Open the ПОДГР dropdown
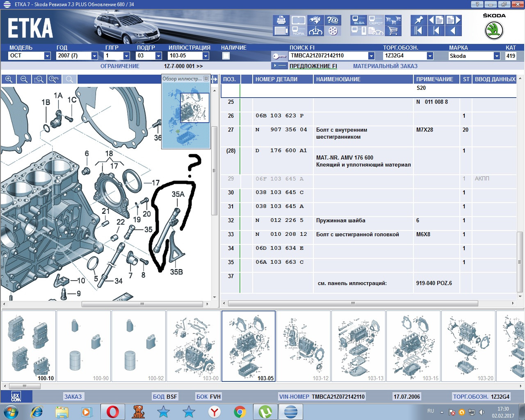This screenshot has height=420, width=525. (x=159, y=56)
